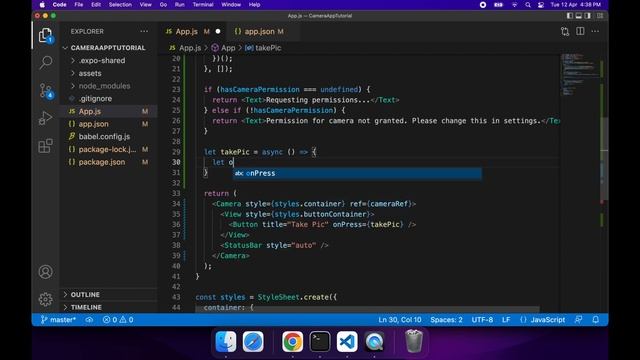Click Explorer more actions ellipsis
640x360 pixels.
point(144,31)
